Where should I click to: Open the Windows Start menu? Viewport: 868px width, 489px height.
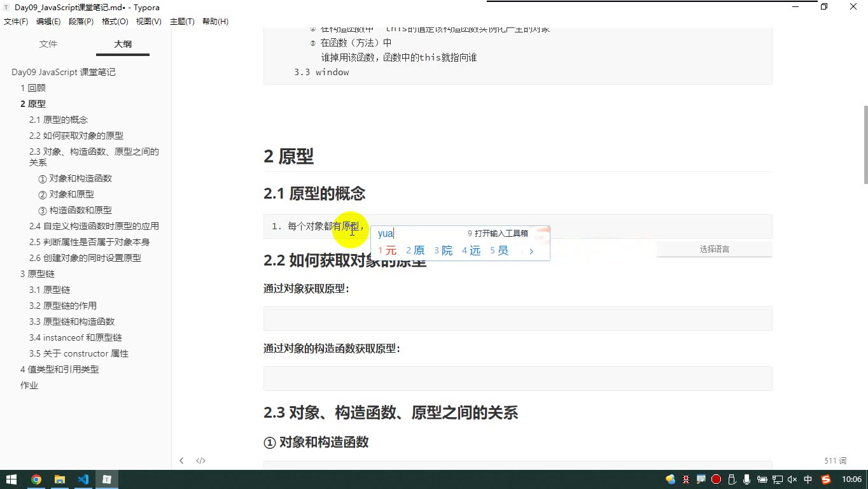click(x=11, y=479)
